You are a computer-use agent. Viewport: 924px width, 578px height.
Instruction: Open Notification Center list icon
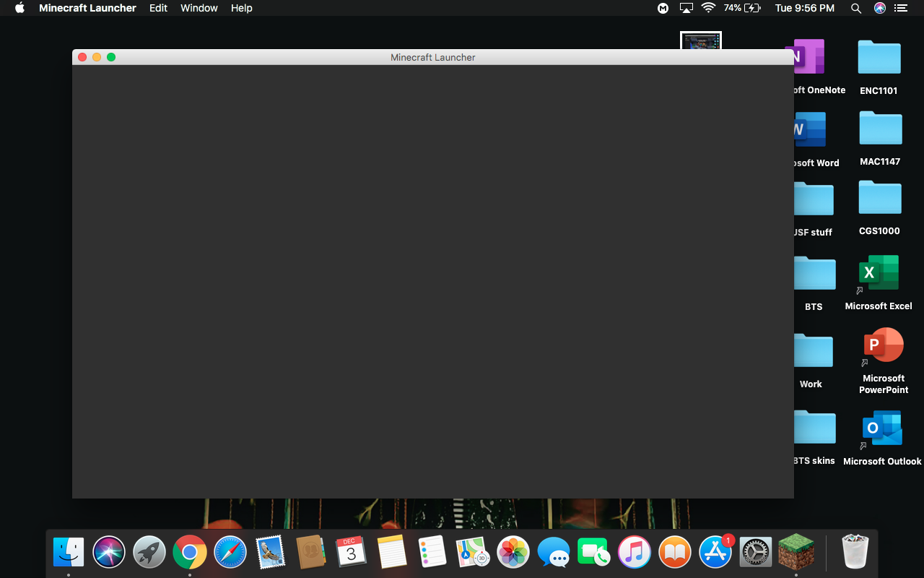click(900, 8)
